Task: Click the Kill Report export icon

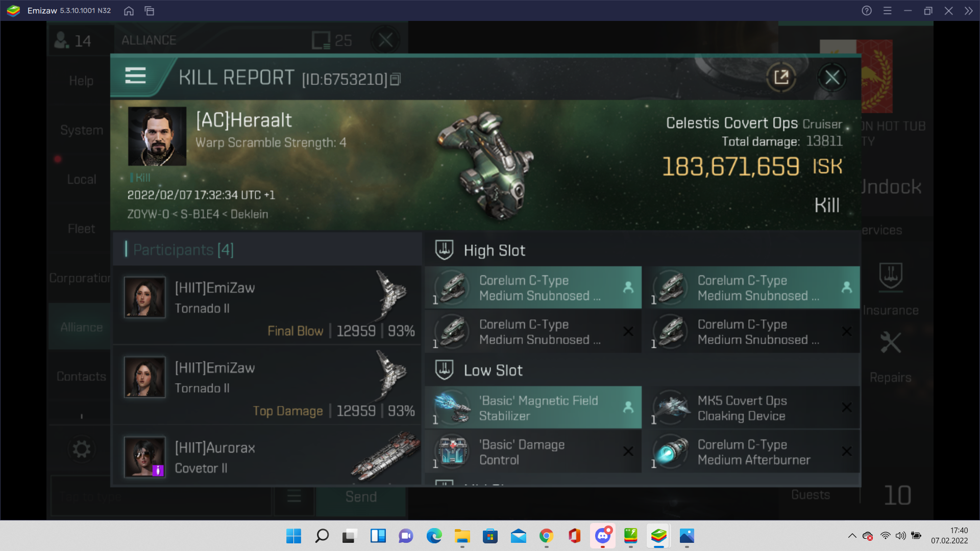Action: point(781,76)
